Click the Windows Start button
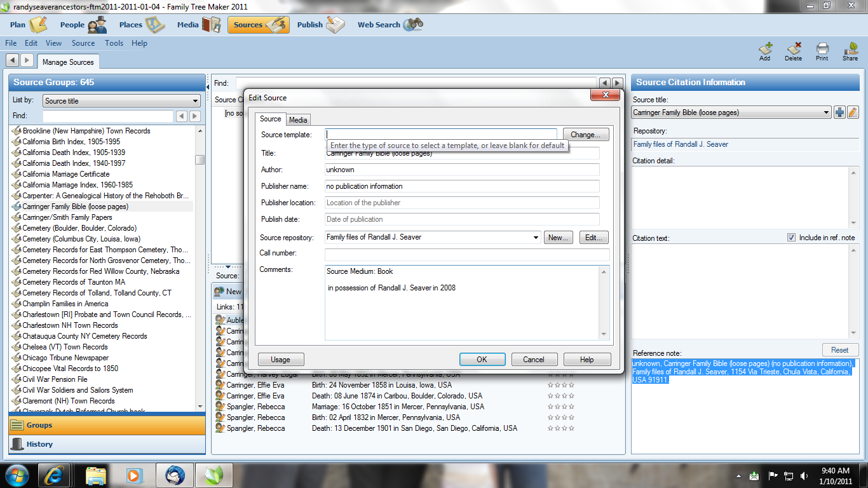The width and height of the screenshot is (868, 488). coord(16,475)
